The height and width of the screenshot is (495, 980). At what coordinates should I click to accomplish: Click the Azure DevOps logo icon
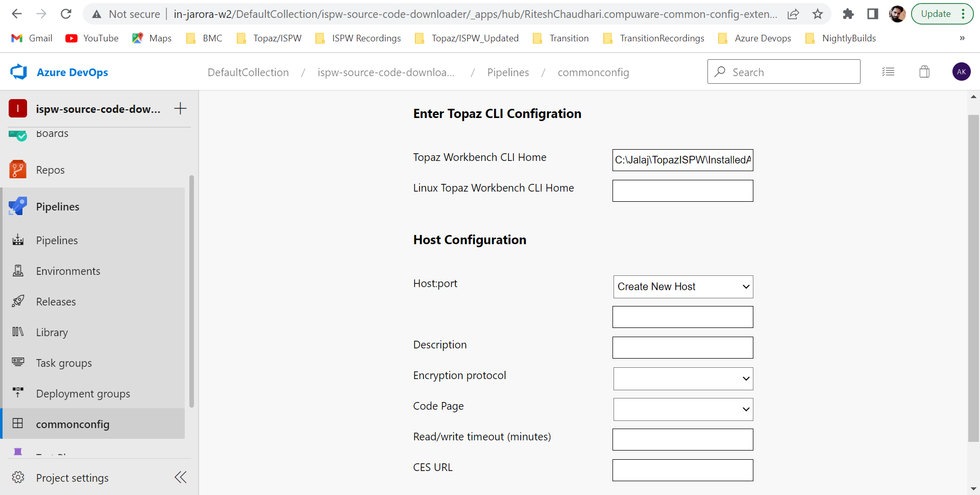(x=19, y=72)
